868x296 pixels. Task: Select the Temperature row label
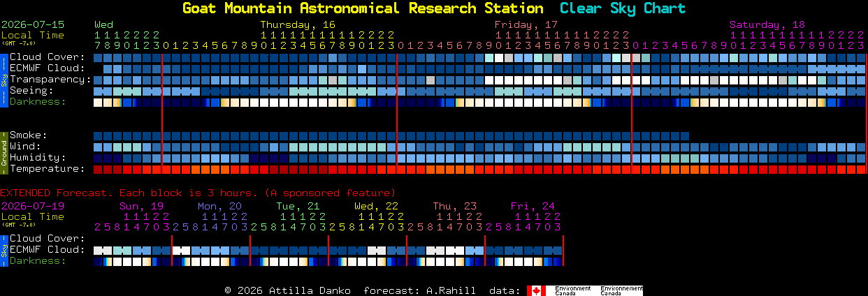(47, 169)
